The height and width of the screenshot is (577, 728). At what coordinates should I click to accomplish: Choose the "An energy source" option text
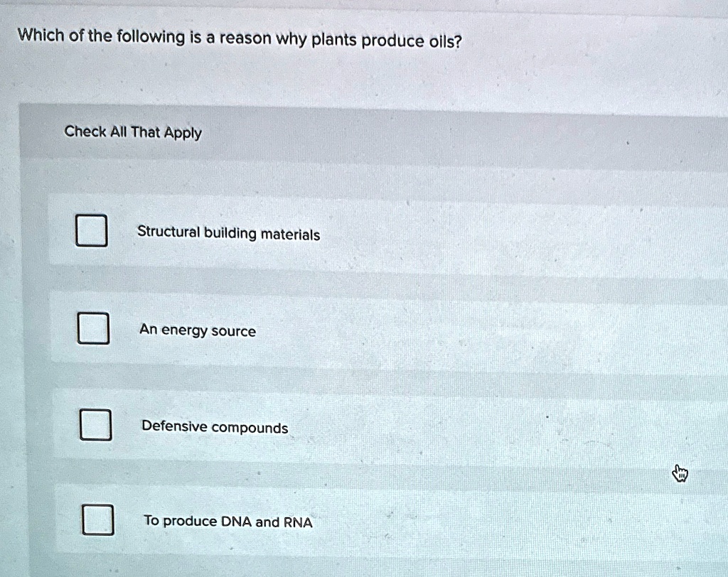point(198,330)
